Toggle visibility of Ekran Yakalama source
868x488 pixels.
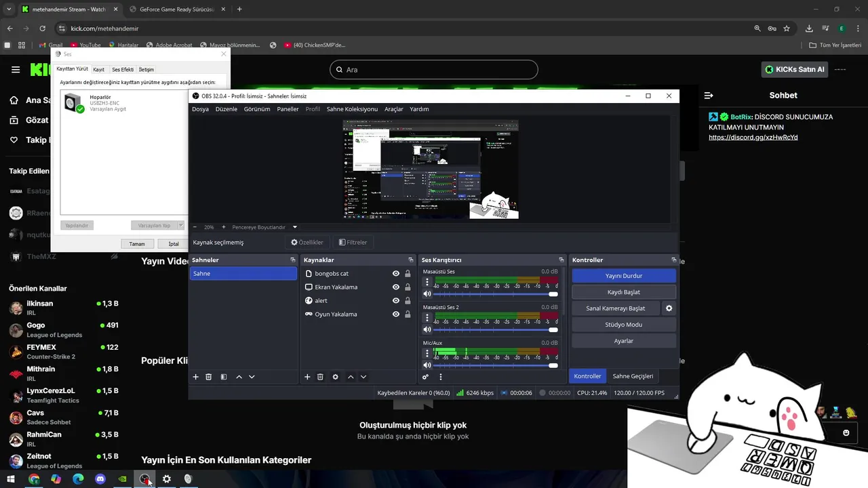coord(396,287)
